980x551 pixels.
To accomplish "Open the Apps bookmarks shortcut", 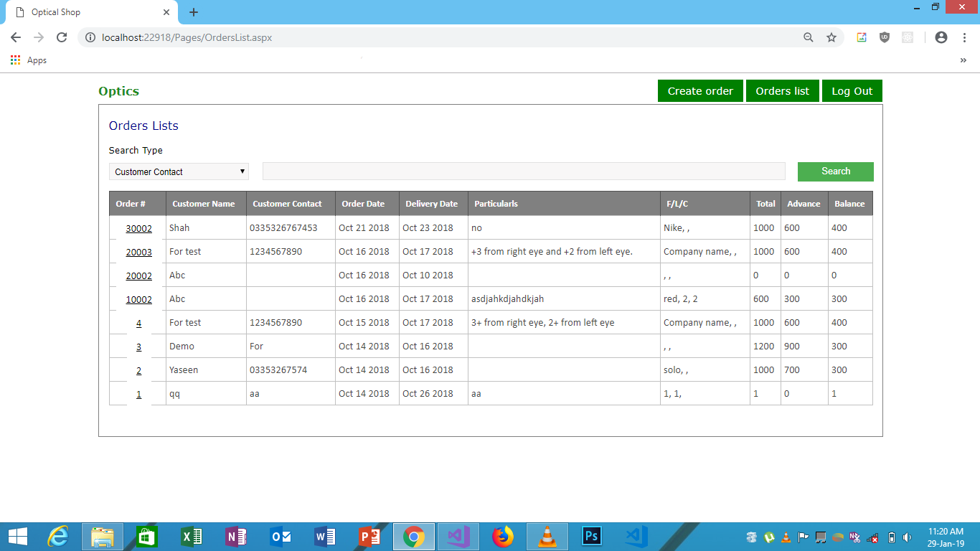I will (x=29, y=60).
